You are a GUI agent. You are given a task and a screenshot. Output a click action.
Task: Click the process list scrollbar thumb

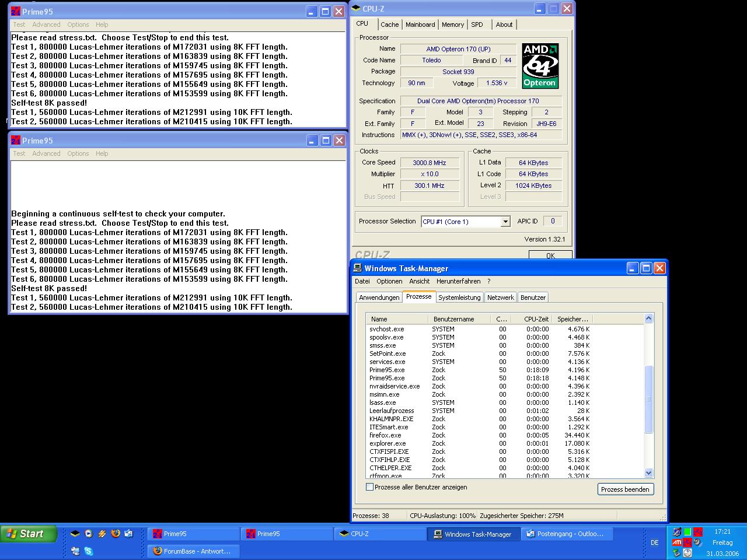tap(648, 399)
